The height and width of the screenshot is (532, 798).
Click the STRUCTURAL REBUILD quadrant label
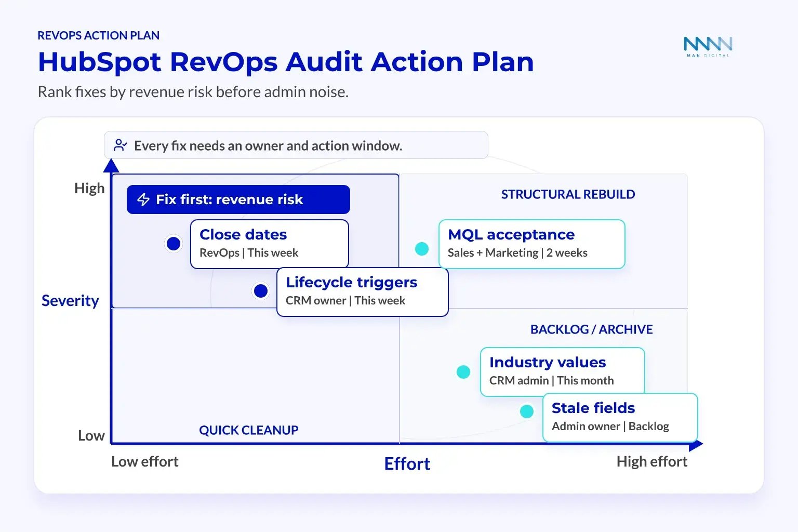[x=568, y=194]
